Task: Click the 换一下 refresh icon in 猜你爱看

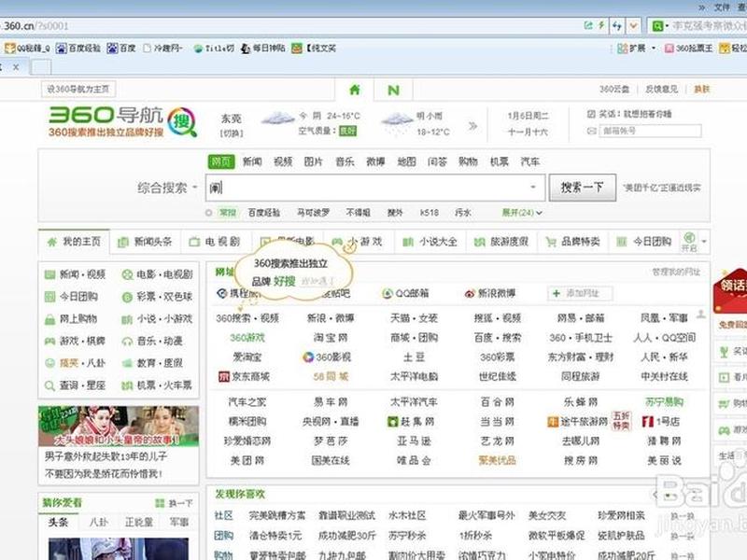Action: (x=159, y=503)
